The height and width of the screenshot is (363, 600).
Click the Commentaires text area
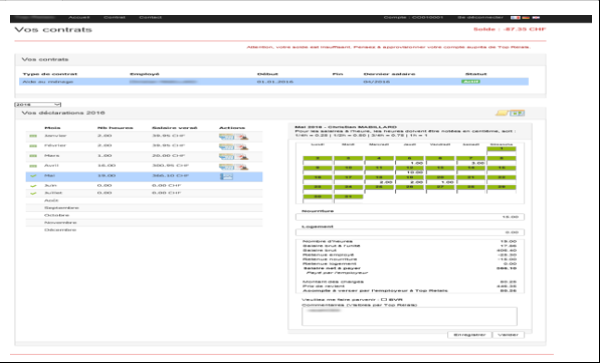point(409,316)
